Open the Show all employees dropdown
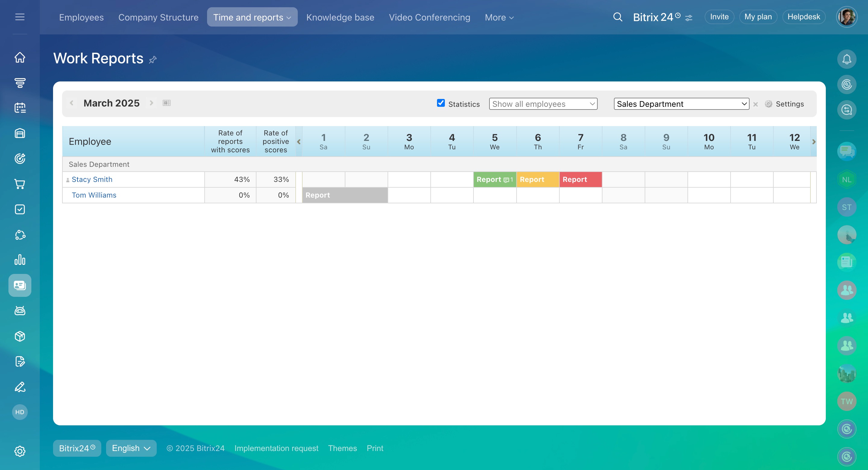This screenshot has height=470, width=868. click(x=543, y=104)
